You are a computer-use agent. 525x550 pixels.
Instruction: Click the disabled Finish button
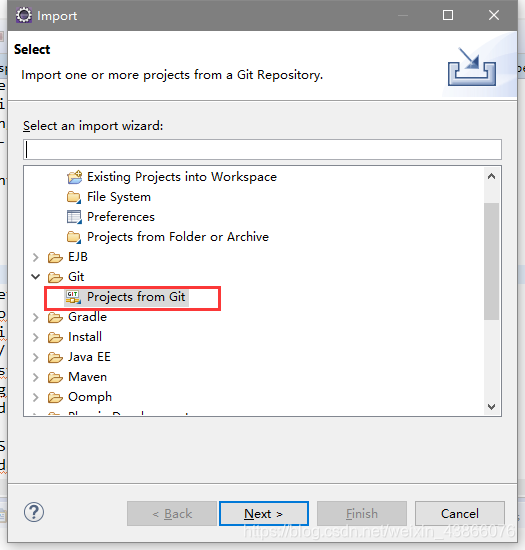362,514
